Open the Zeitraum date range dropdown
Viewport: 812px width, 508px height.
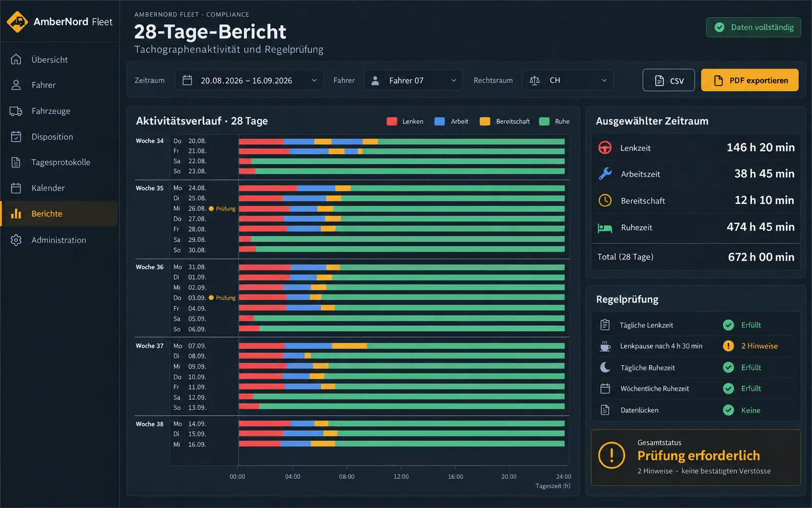tap(249, 80)
